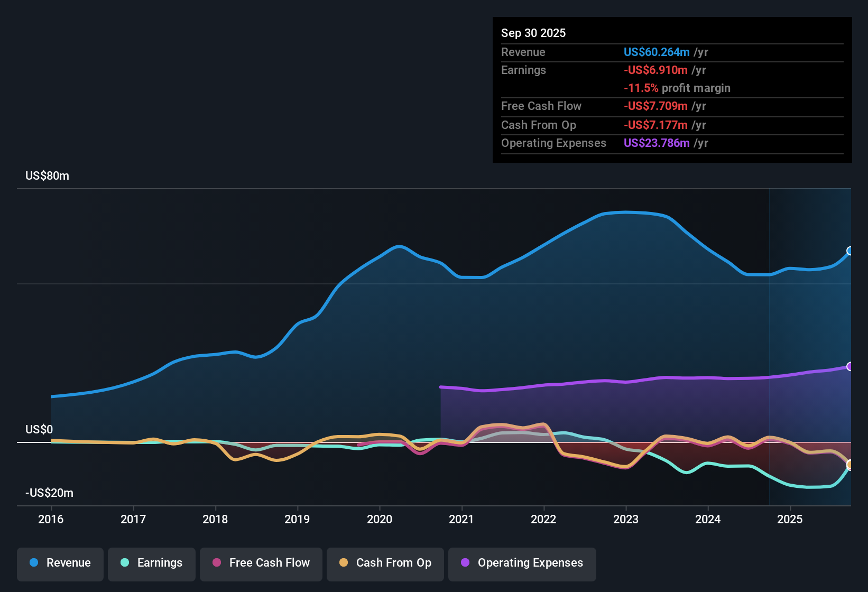Toggle the Free Cash Flow series visibility
The height and width of the screenshot is (592, 868).
coord(261,563)
